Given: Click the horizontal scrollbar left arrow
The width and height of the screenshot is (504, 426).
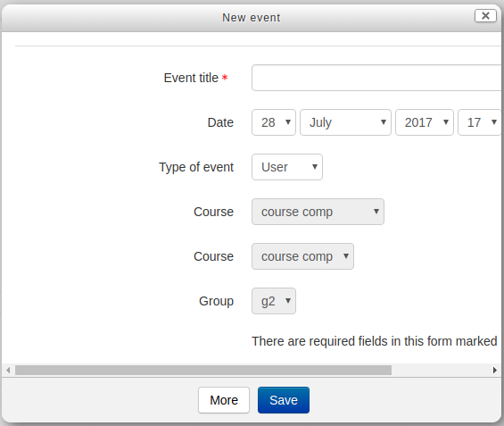Looking at the screenshot, I should click(8, 371).
